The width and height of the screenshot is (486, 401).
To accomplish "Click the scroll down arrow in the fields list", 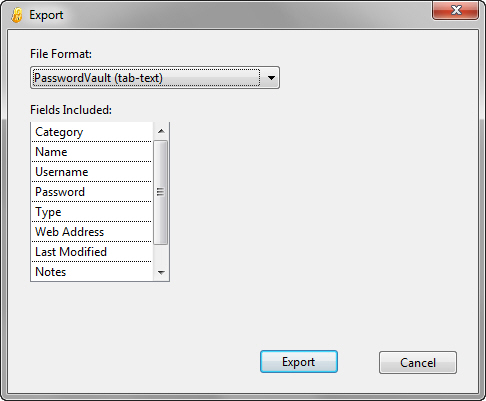I will coord(161,272).
